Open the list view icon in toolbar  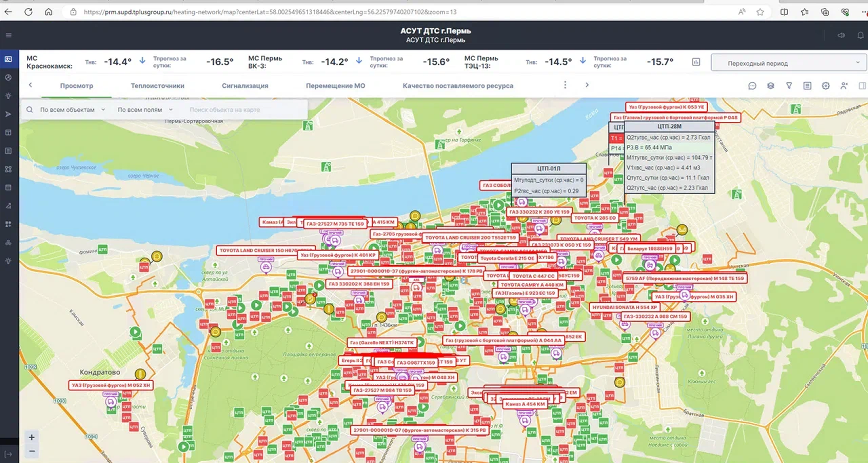(x=807, y=86)
